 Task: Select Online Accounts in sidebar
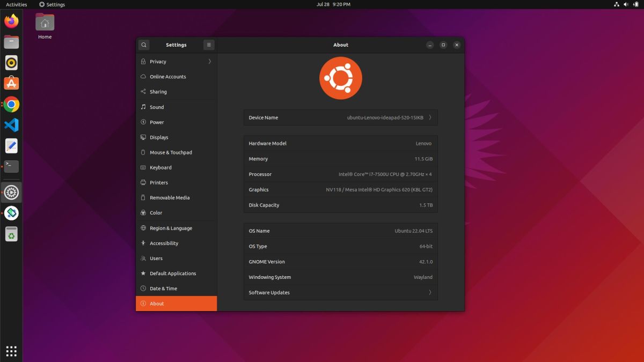pos(176,77)
